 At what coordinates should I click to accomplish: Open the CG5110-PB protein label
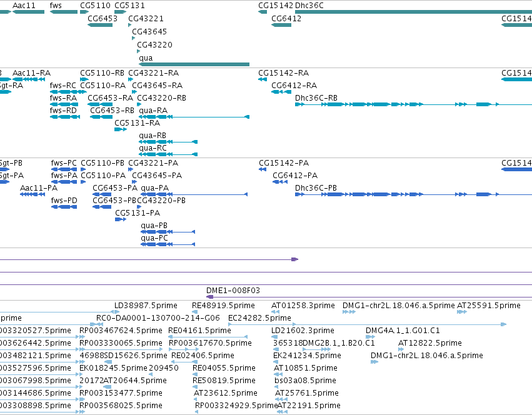coord(103,163)
